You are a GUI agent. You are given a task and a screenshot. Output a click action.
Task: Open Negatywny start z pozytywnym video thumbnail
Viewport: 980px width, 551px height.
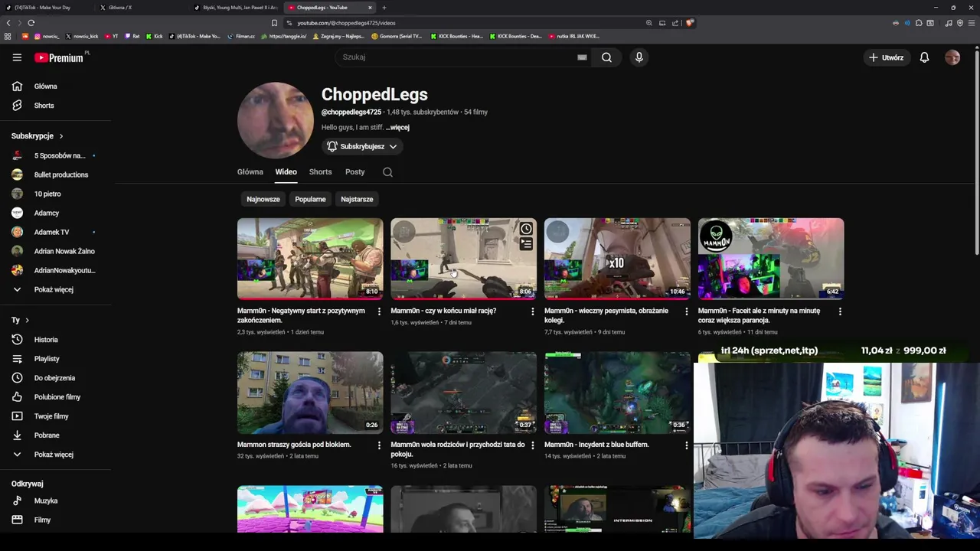pyautogui.click(x=310, y=259)
